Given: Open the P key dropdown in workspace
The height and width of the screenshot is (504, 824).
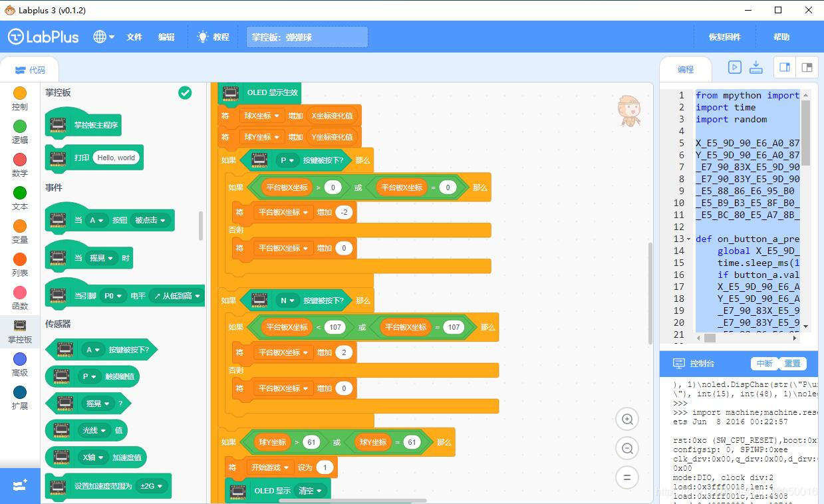Looking at the screenshot, I should (287, 160).
